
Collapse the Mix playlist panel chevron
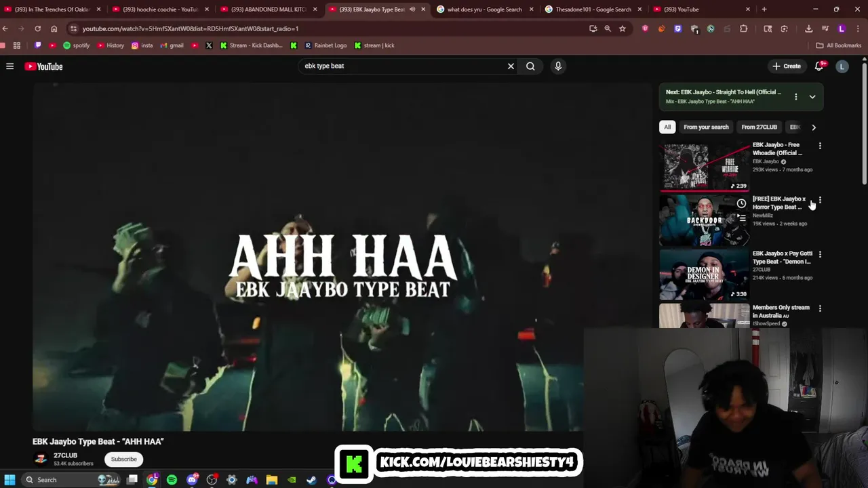(x=812, y=97)
